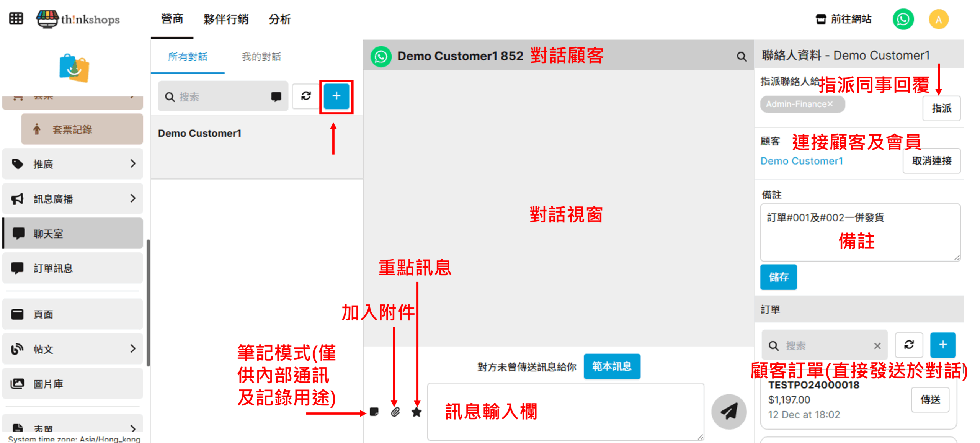980x443 pixels.
Task: Click the paperclip attachment icon
Action: (395, 412)
